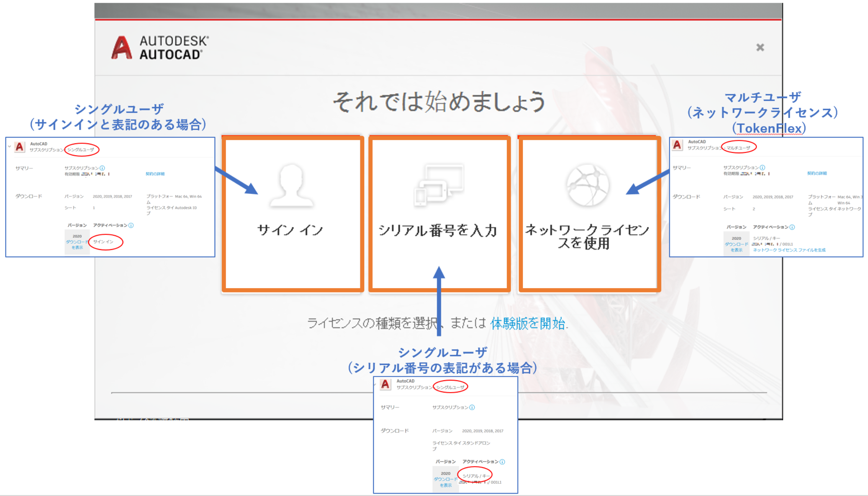
Task: Choose the シリアル番号を入力 license option tile
Action: click(x=439, y=214)
